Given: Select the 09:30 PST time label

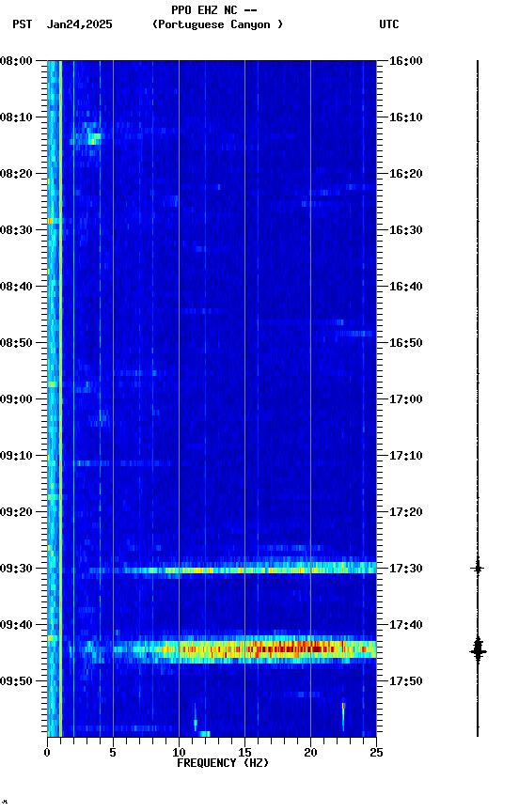Looking at the screenshot, I should coord(16,569).
